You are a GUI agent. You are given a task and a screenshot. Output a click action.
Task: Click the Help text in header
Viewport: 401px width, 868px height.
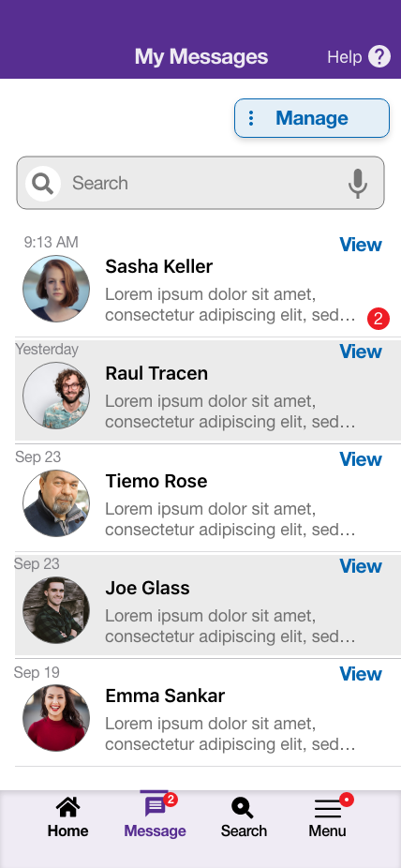344,57
